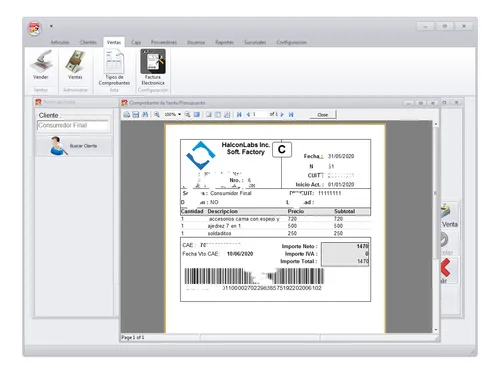The height and width of the screenshot is (374, 500).
Task: Click the print report icon
Action: (x=127, y=115)
